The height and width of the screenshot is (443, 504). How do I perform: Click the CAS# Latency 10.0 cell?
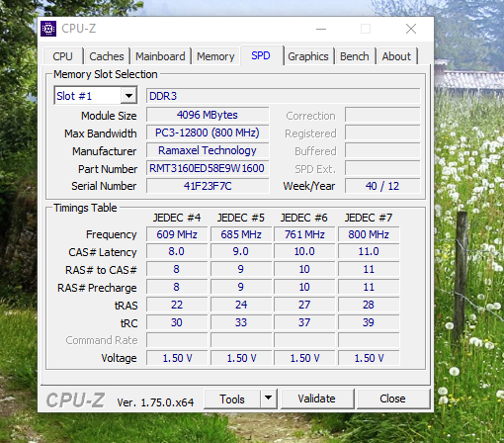(304, 251)
